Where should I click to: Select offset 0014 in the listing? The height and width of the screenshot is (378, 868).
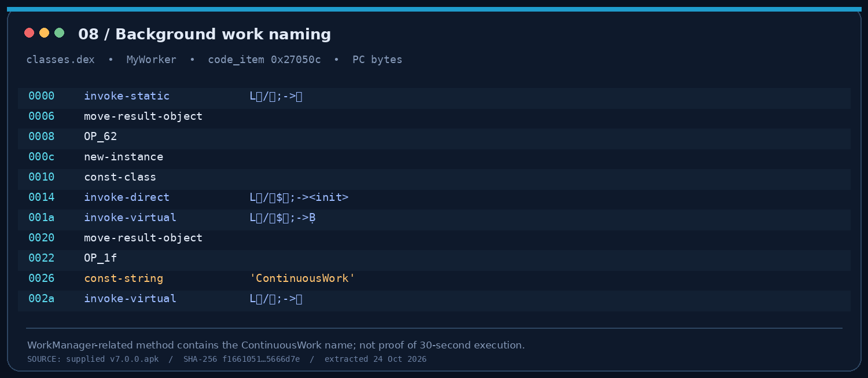click(x=42, y=197)
